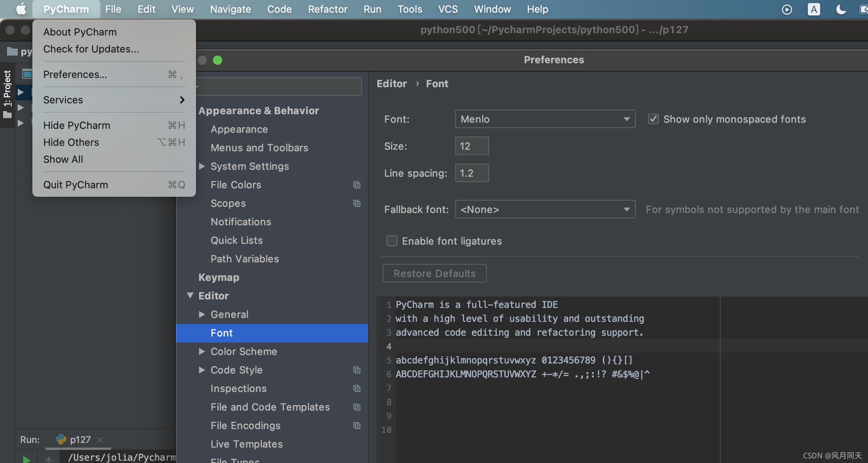Select File and Code Templates setting
The width and height of the screenshot is (868, 463).
[270, 407]
